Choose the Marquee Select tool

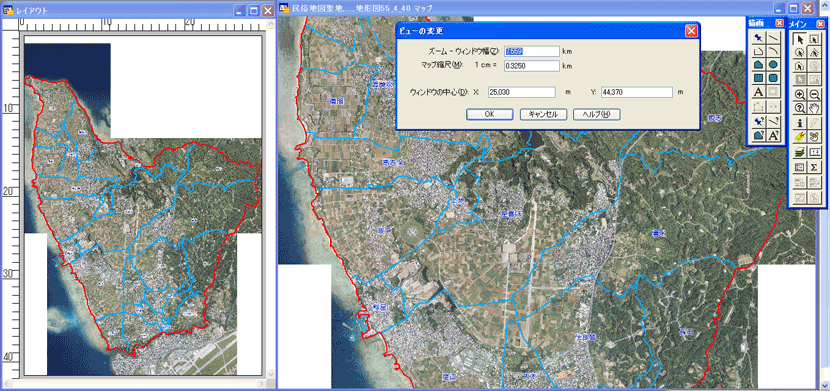tap(815, 39)
